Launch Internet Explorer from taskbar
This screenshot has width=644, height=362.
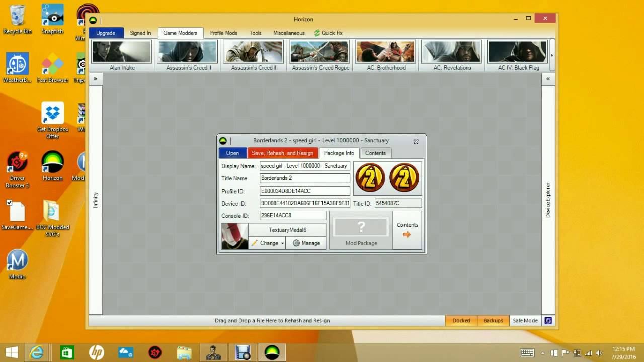pyautogui.click(x=37, y=352)
